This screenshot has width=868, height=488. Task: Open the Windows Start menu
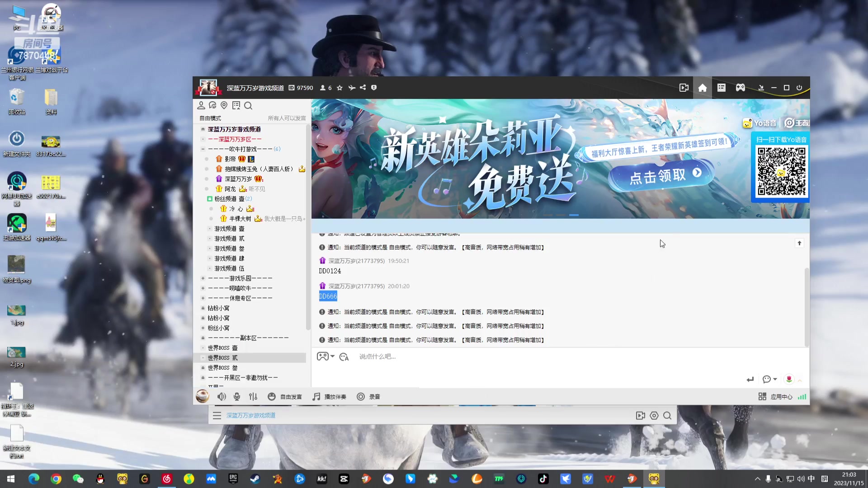[x=11, y=479]
